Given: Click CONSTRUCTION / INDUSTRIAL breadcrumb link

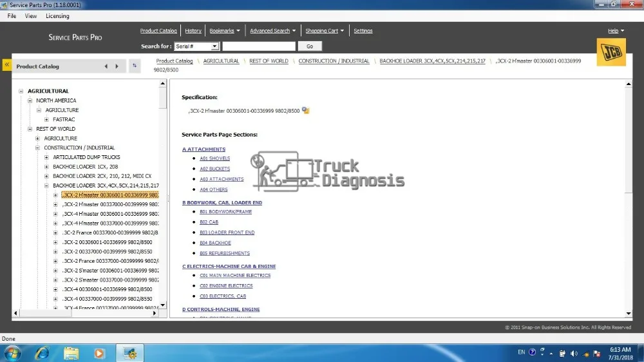Looking at the screenshot, I should tap(334, 61).
